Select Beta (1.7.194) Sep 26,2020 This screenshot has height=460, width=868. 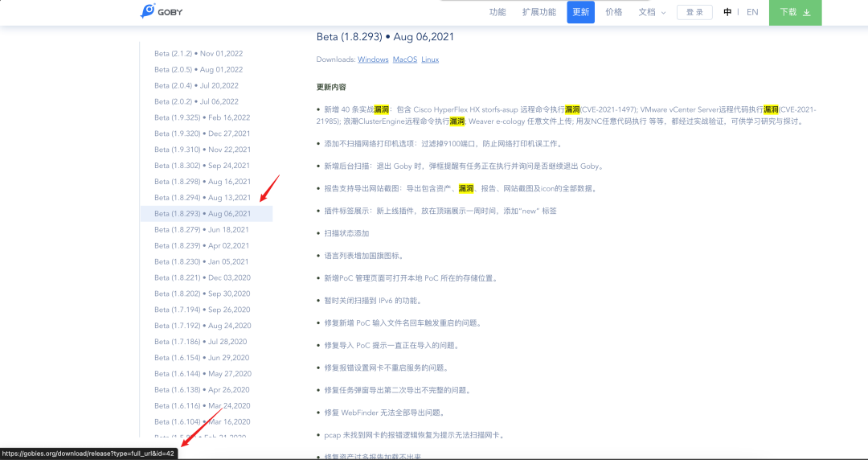click(203, 310)
